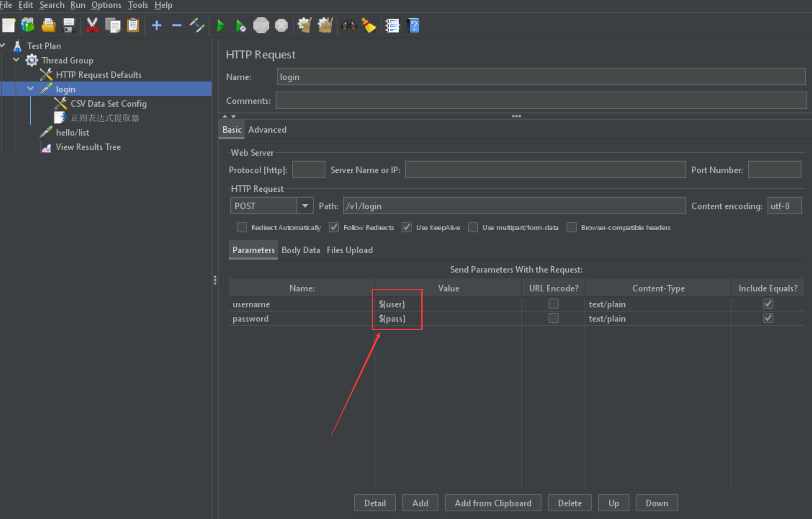
Task: Save the test plan with floppy icon
Action: tap(69, 25)
